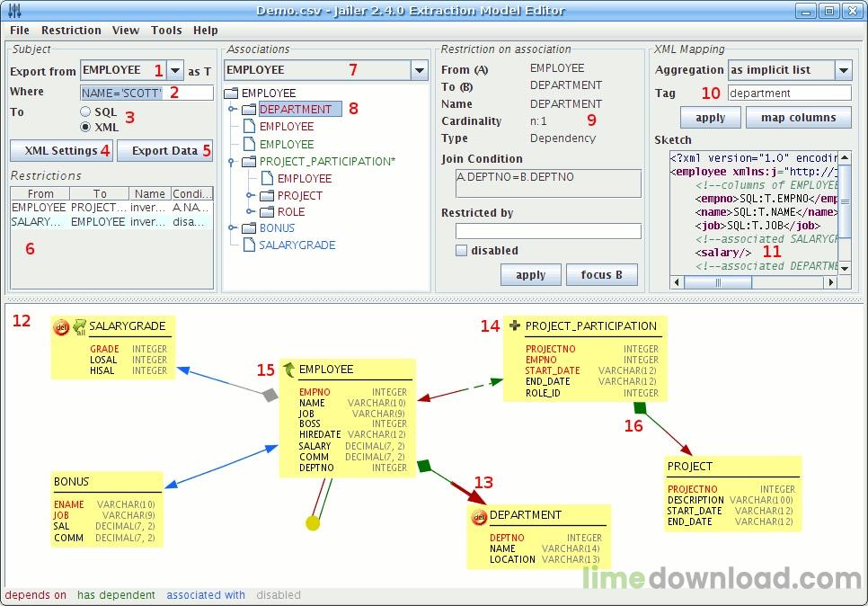868x606 pixels.
Task: Click the 'focus B' button
Action: pos(601,275)
